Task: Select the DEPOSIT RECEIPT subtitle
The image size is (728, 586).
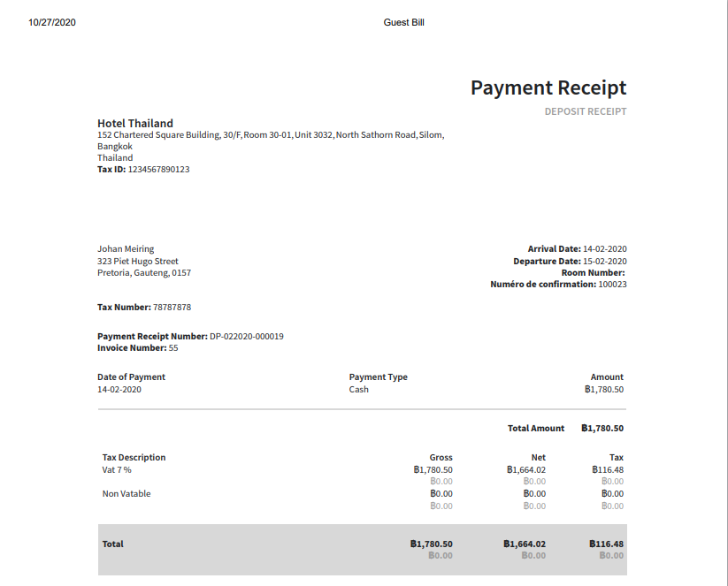Action: pos(586,111)
